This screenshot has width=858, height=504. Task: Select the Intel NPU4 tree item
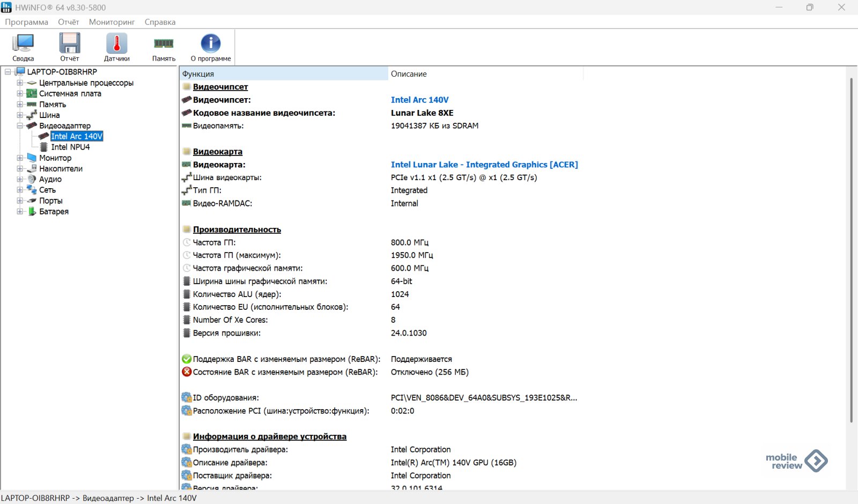pos(70,147)
